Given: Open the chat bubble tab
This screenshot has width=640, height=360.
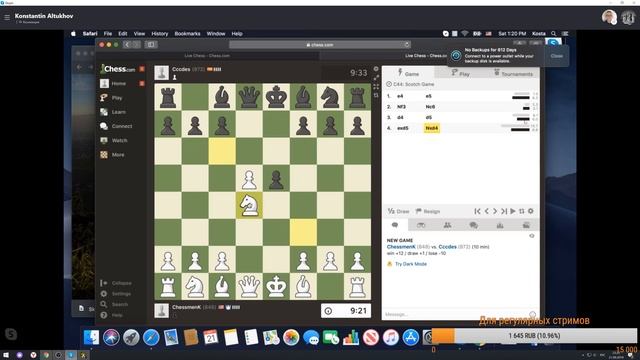Looking at the screenshot, I should tap(395, 225).
